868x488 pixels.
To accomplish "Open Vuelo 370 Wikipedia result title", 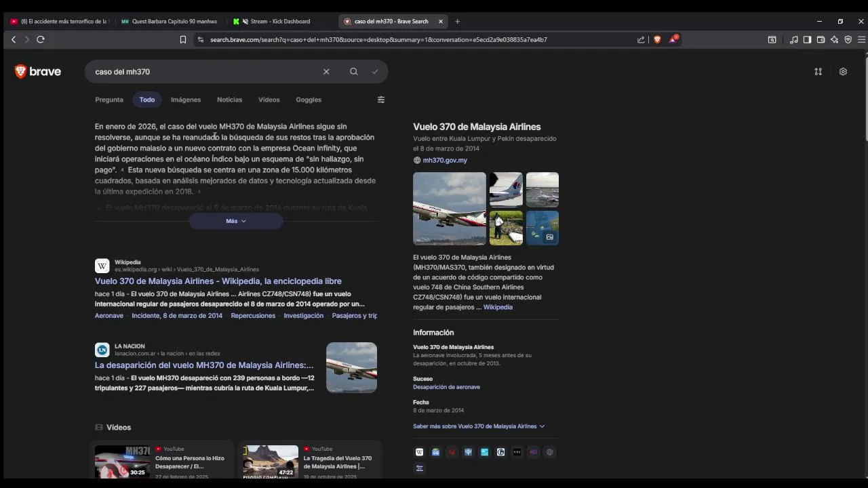I will pyautogui.click(x=218, y=281).
